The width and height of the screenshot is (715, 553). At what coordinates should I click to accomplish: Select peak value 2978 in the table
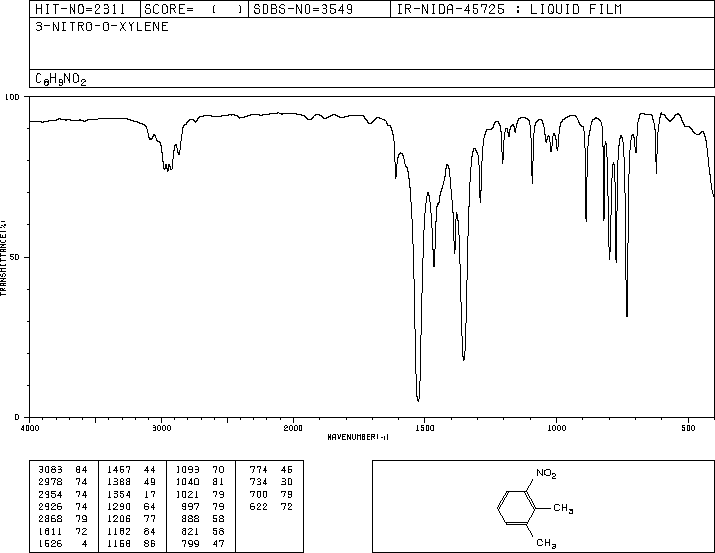[50, 482]
